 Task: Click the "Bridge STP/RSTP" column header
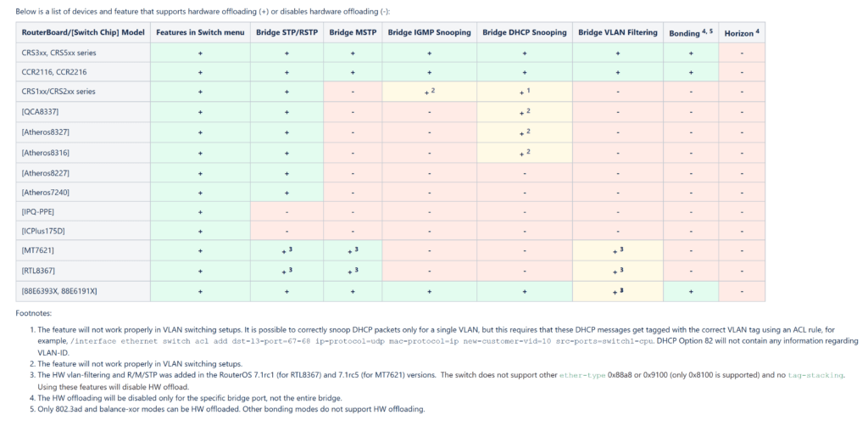click(x=287, y=33)
